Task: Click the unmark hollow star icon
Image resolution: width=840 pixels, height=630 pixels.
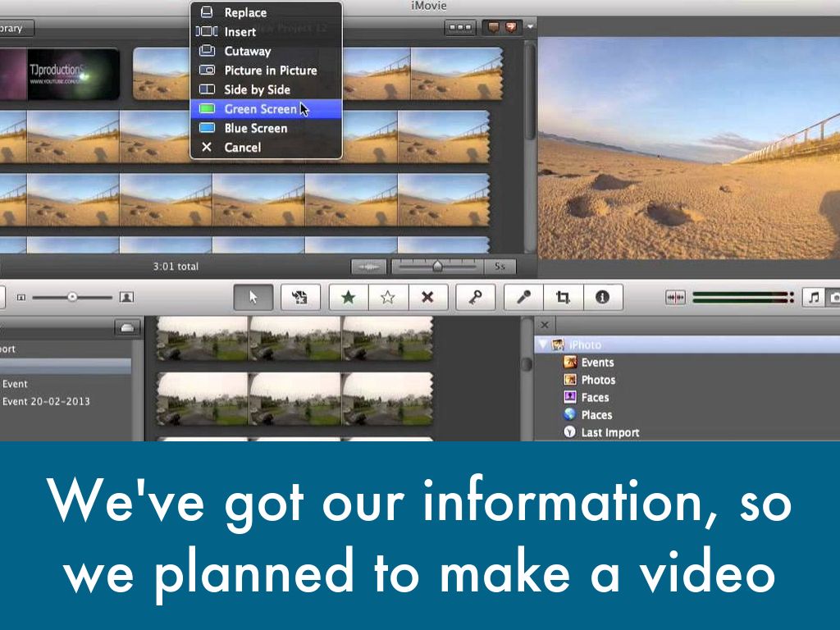Action: click(388, 298)
